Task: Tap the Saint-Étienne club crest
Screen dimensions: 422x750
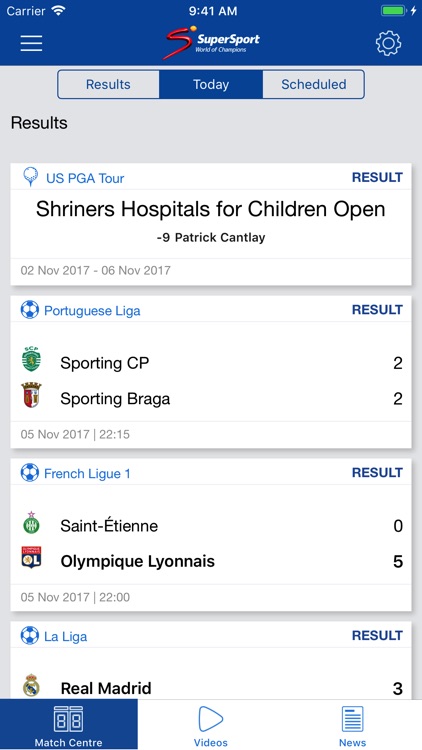Action: click(x=32, y=522)
